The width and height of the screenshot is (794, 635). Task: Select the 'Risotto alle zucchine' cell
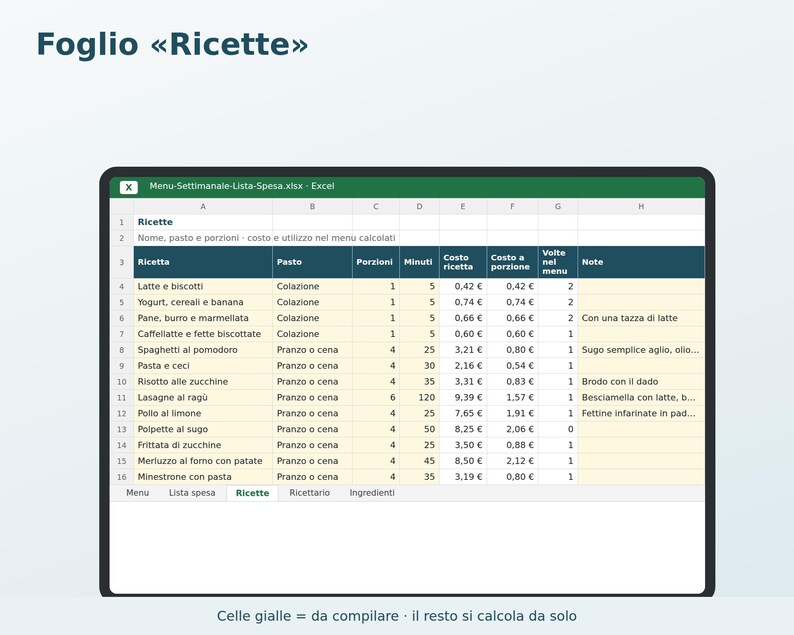click(203, 381)
